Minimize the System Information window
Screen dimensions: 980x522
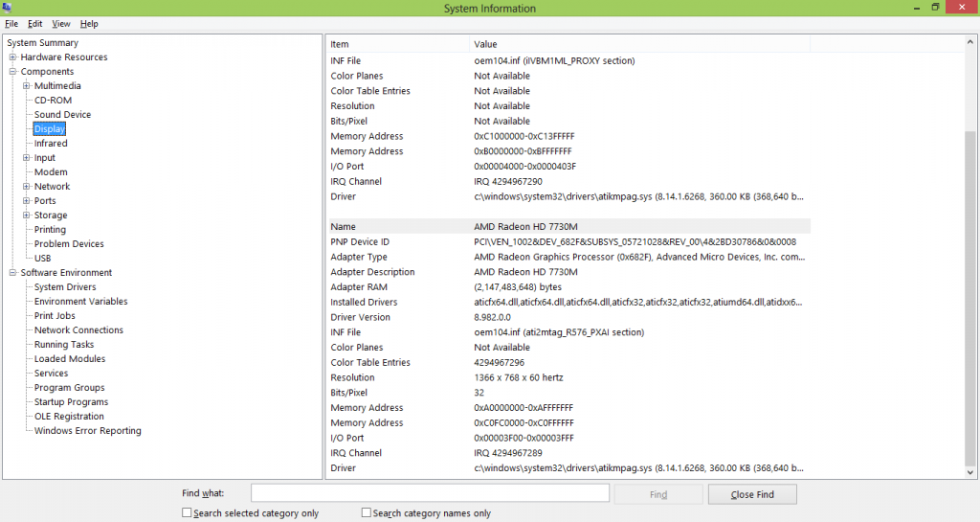click(x=917, y=8)
